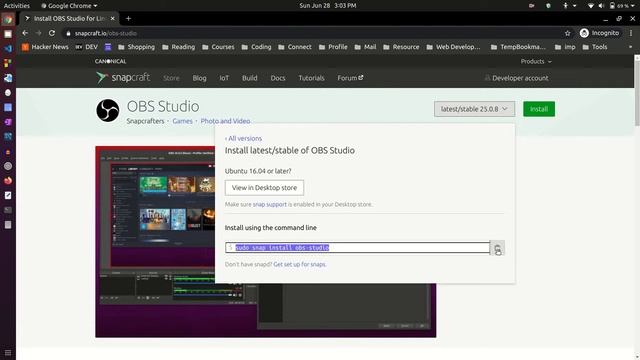Click the green Install button
The image size is (640, 360).
pos(539,109)
